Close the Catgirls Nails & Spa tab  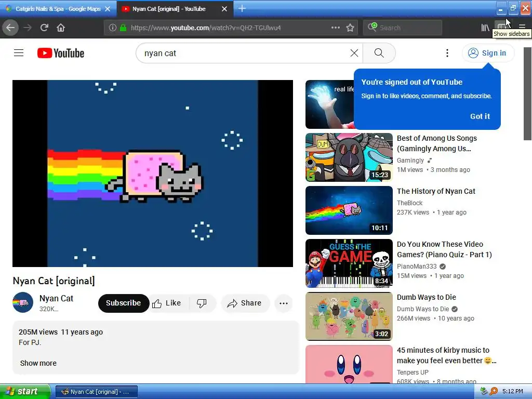[x=108, y=9]
